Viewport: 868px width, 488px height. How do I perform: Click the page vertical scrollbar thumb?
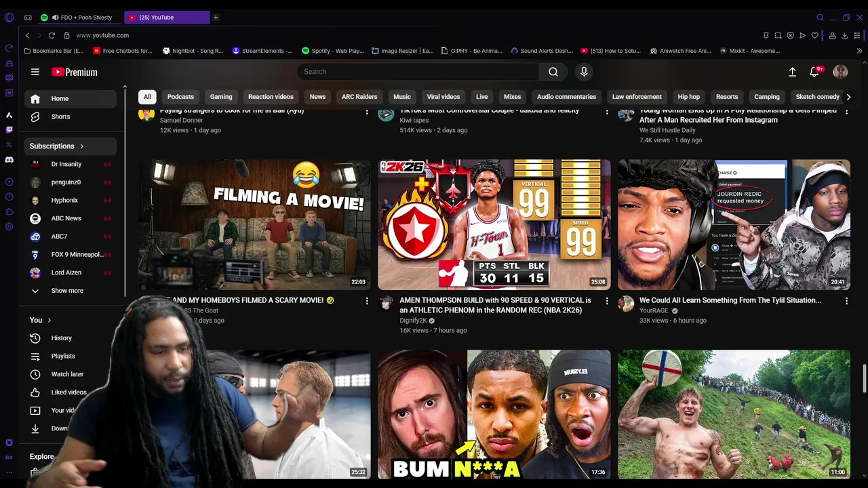coord(863,377)
